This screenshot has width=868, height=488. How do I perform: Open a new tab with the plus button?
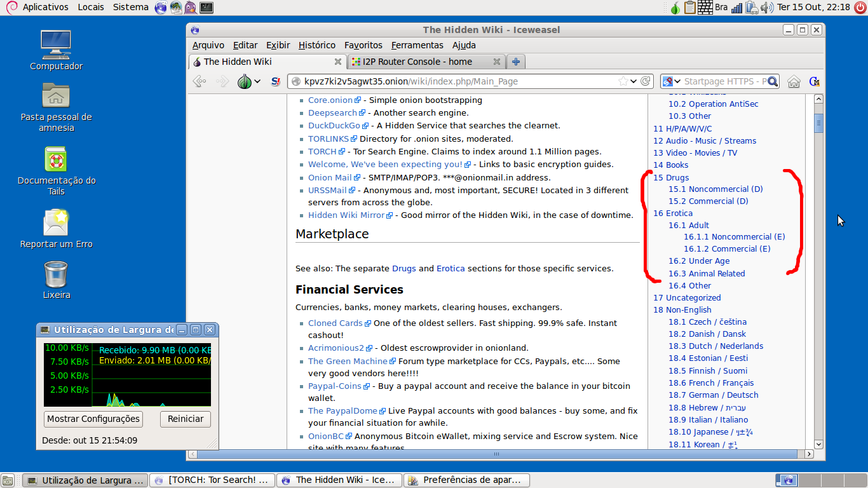516,62
